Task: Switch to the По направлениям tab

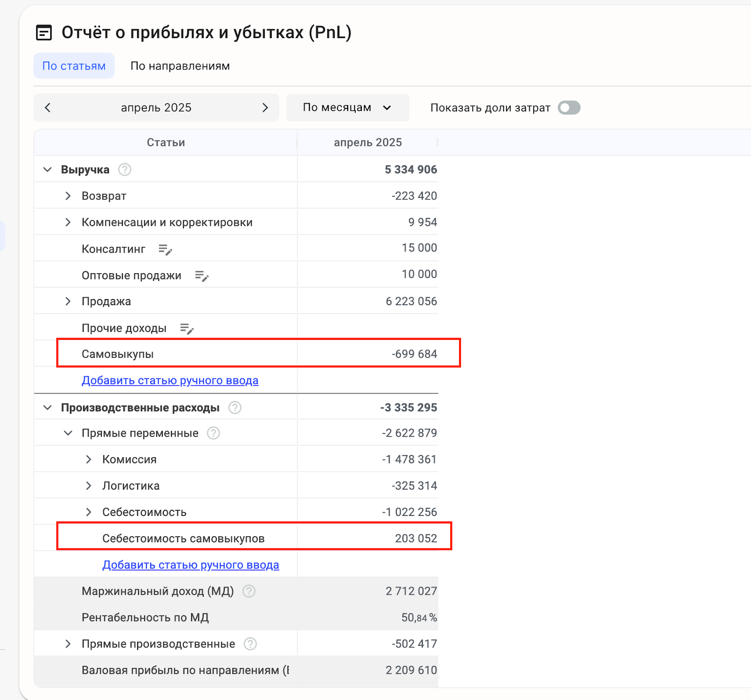Action: pyautogui.click(x=180, y=66)
